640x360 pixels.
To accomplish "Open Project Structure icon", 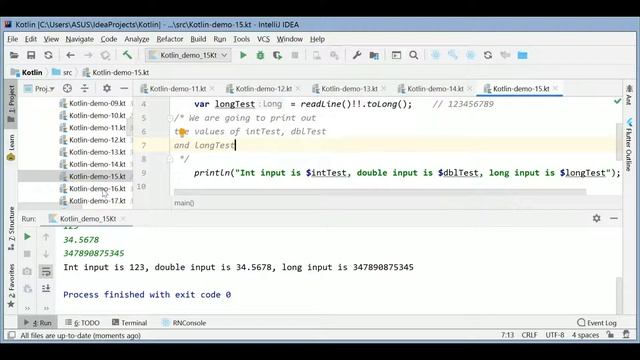I will [x=374, y=55].
